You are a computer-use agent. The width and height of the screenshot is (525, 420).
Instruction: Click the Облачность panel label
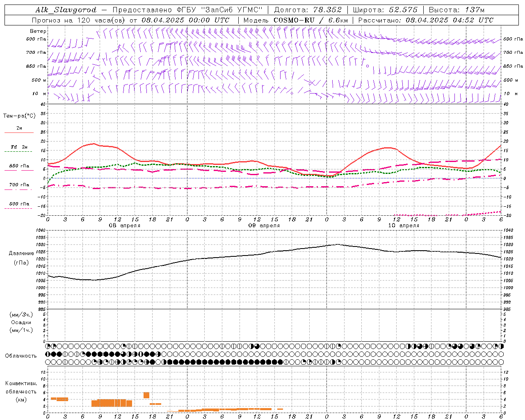tap(21, 356)
